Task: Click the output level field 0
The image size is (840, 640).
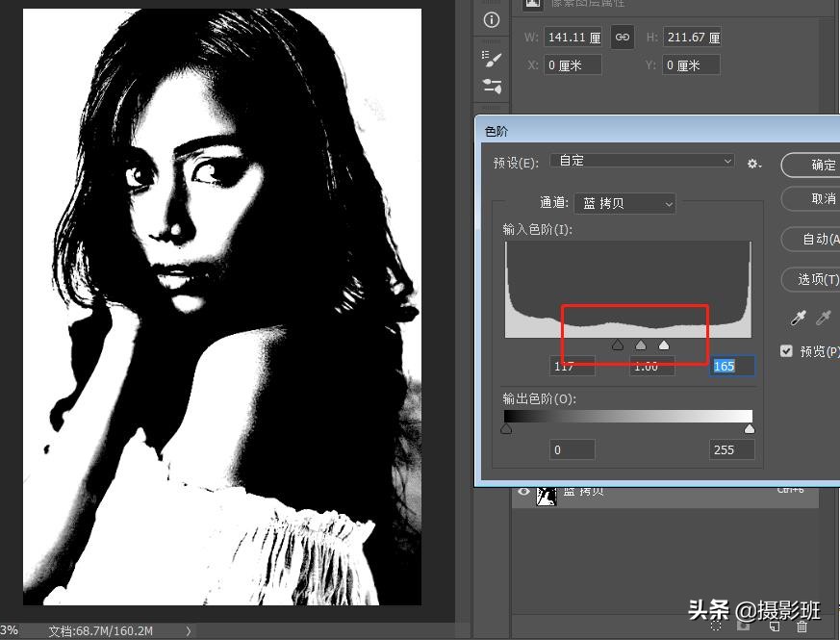Action: pyautogui.click(x=573, y=449)
